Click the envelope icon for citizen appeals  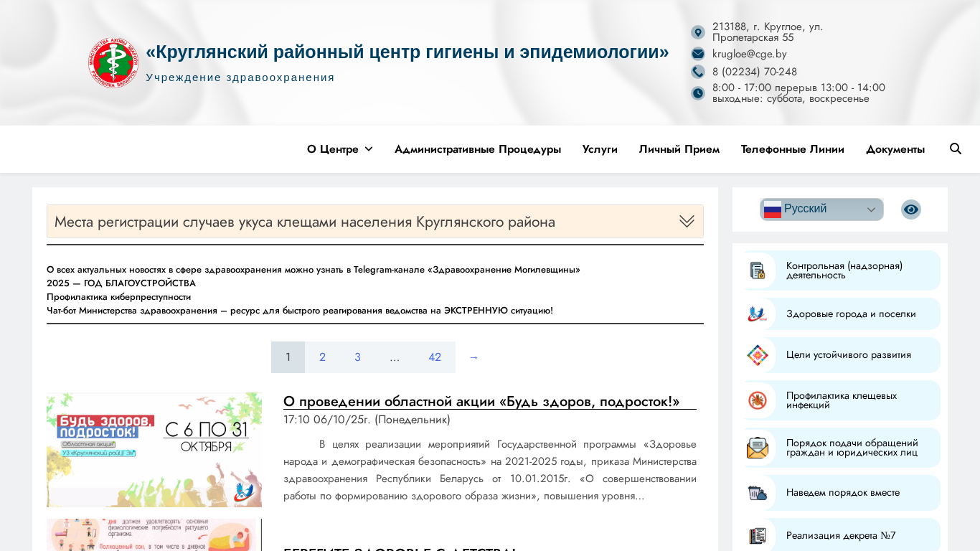[758, 448]
